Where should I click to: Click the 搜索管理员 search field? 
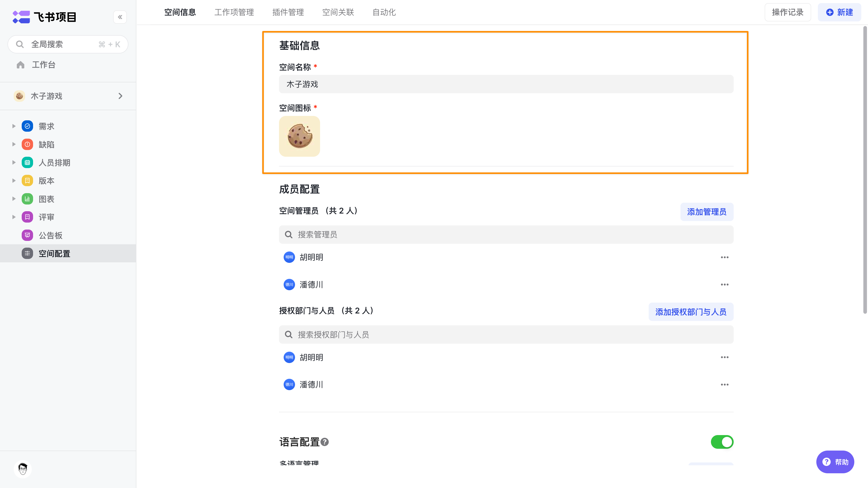click(506, 234)
